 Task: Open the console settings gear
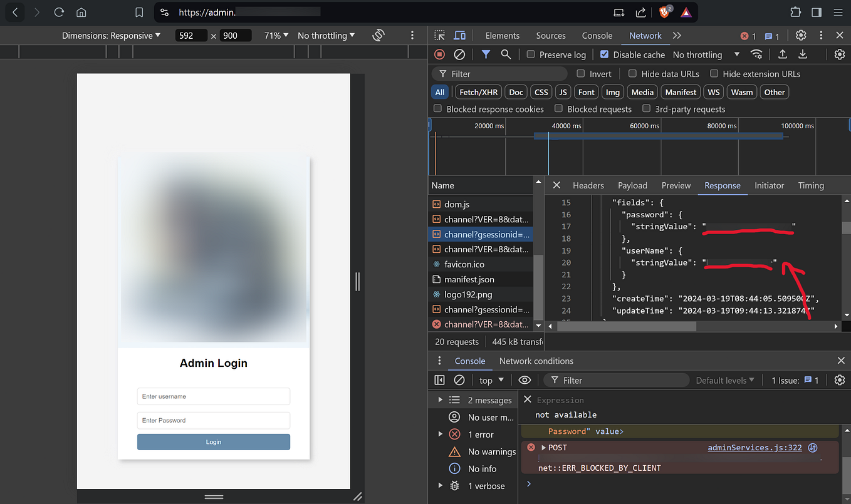pyautogui.click(x=840, y=380)
